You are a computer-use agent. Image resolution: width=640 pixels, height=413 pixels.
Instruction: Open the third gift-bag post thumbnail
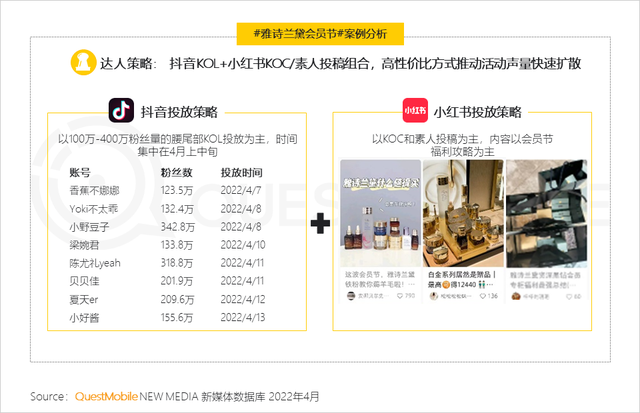547,213
